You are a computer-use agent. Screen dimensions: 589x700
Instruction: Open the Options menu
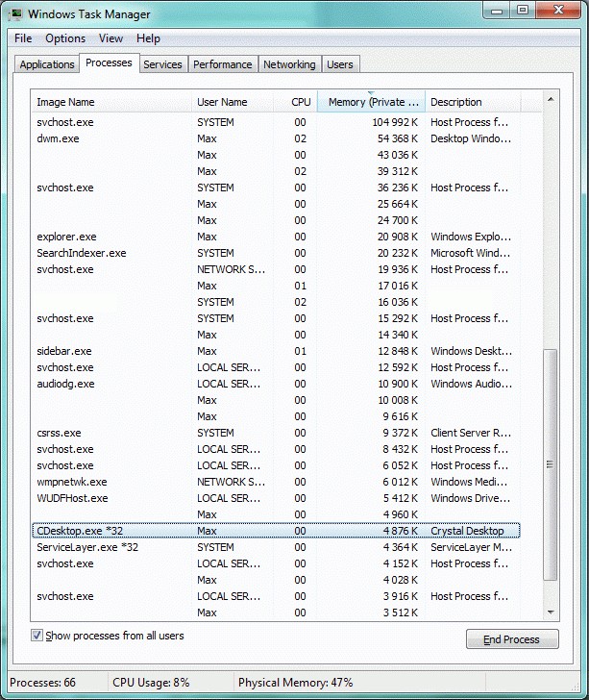tap(65, 38)
